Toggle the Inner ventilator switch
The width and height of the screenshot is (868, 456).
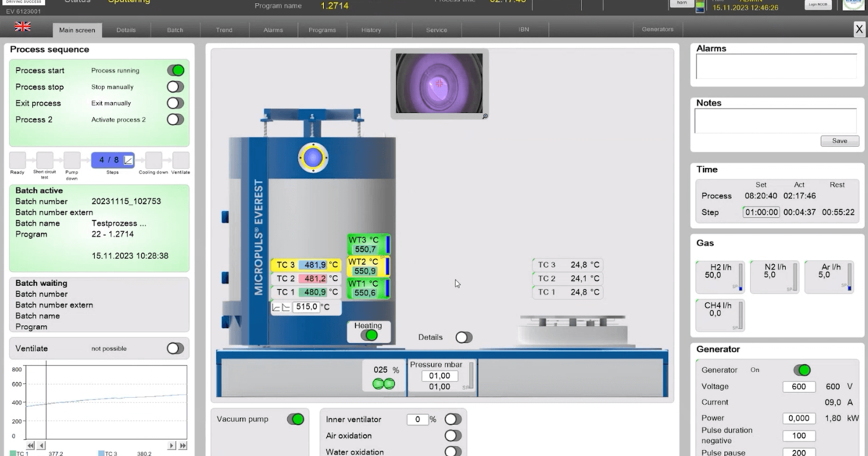click(453, 419)
